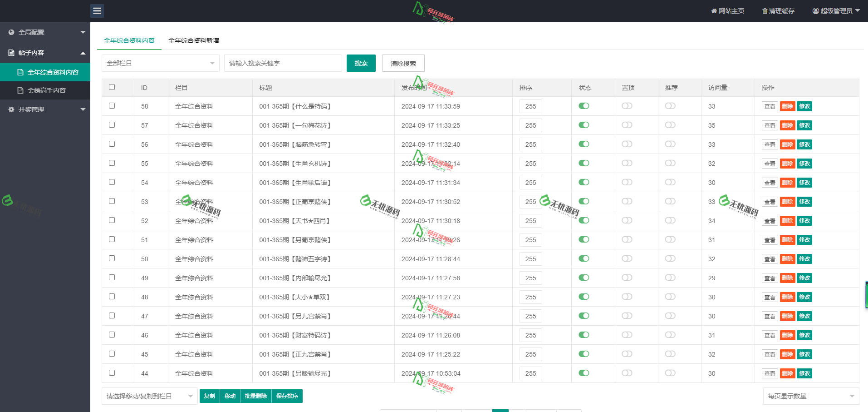Expand the 请选择移动/复制到栏目 dropdown
Screen dimensions: 868x412
point(149,396)
